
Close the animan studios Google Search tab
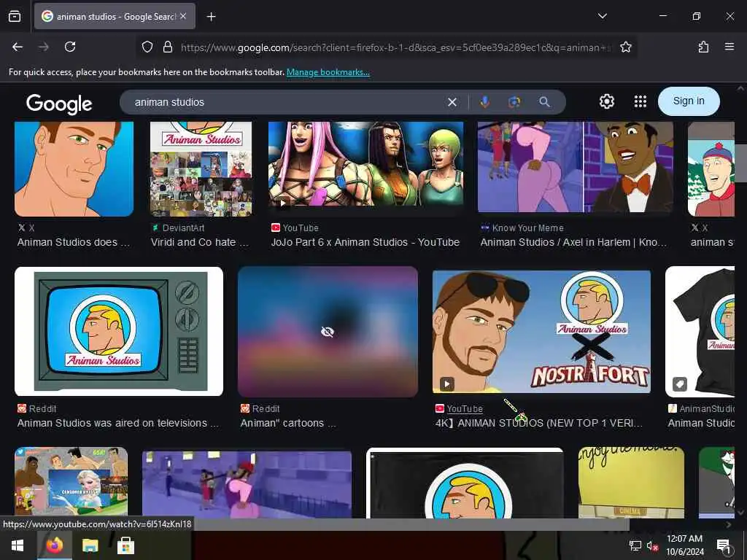(x=183, y=16)
